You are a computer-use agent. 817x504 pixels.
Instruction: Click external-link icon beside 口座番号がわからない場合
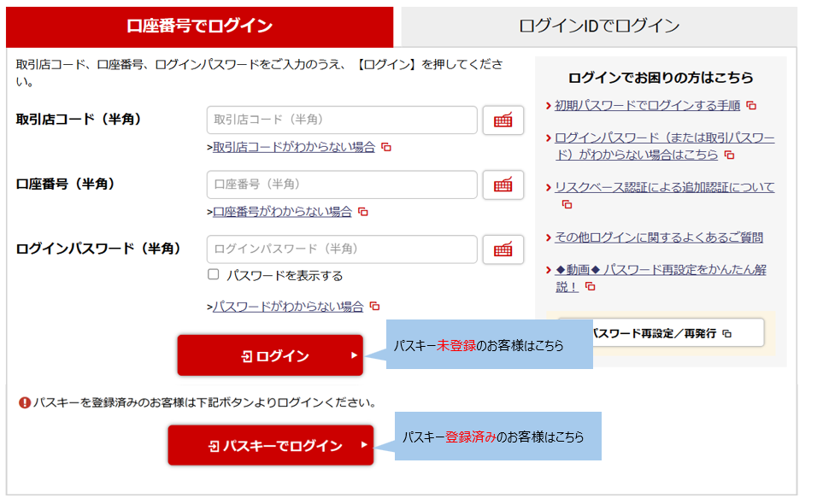point(363,212)
